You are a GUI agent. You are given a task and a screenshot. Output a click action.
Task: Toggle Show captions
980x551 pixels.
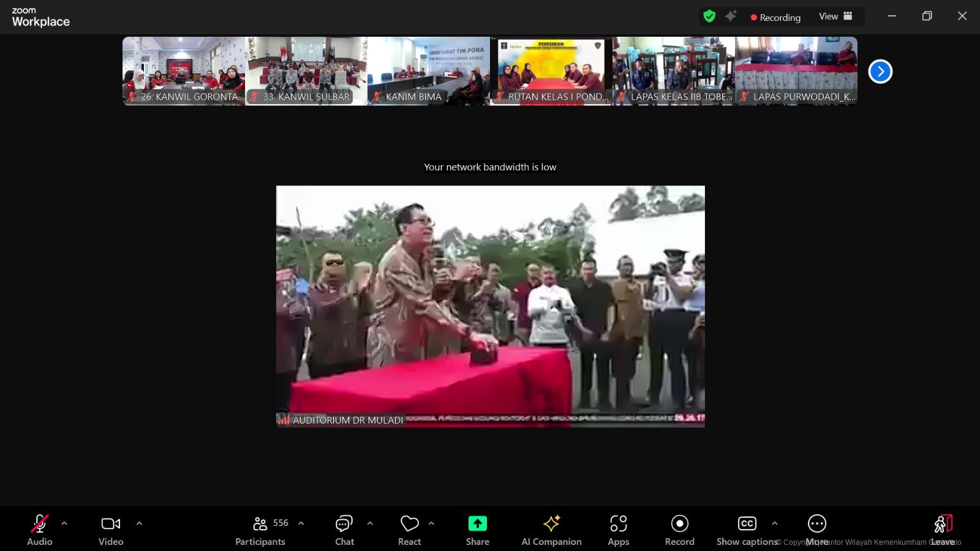coord(747,530)
